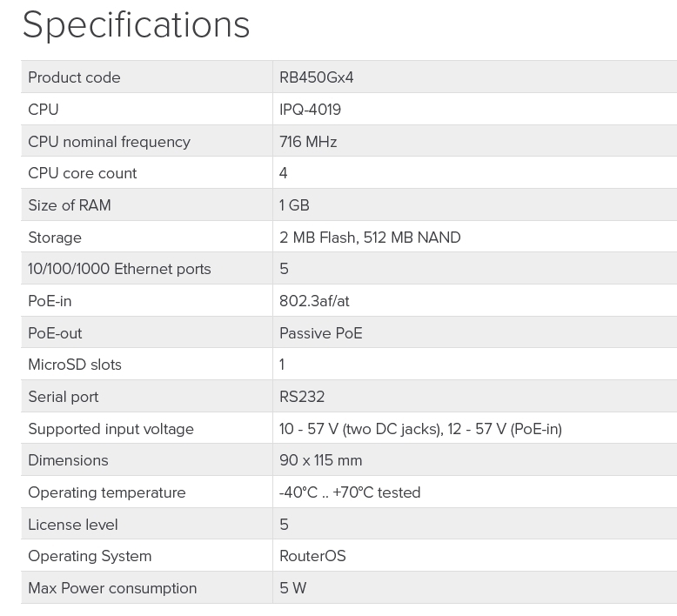The height and width of the screenshot is (616, 677).
Task: Click the IPQ-4019 CPU value
Action: pos(310,110)
